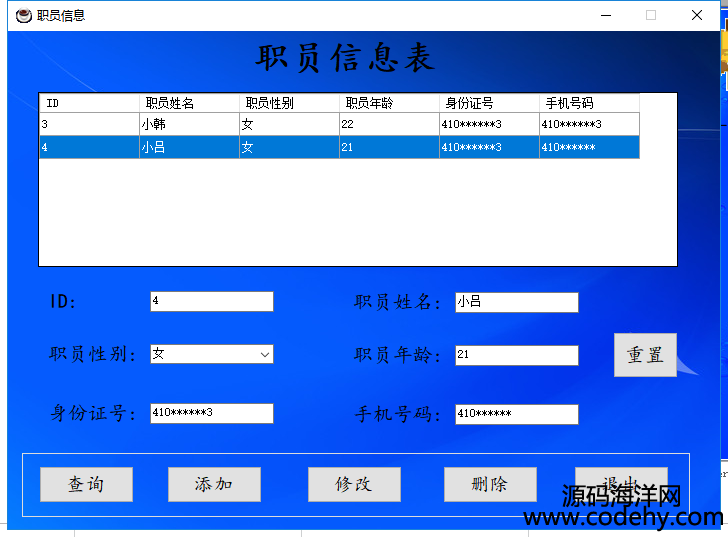Viewport: 728px width, 537px height.
Task: Click the Java app icon in title bar
Action: click(x=23, y=15)
